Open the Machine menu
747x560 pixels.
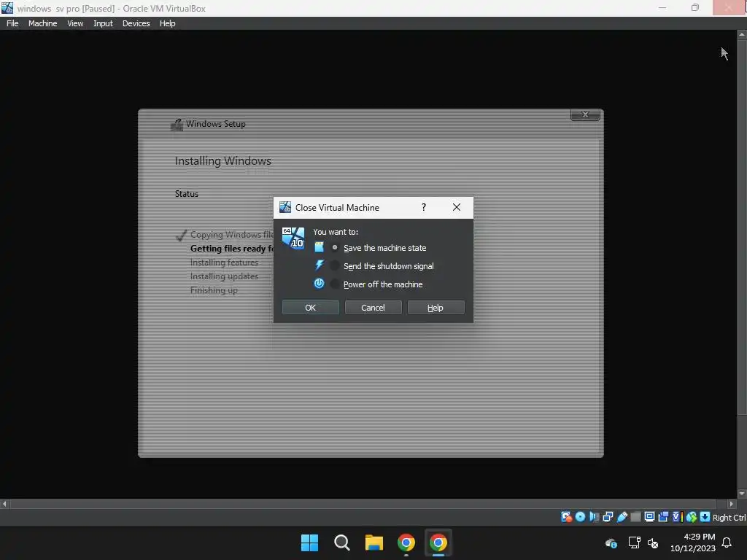43,23
